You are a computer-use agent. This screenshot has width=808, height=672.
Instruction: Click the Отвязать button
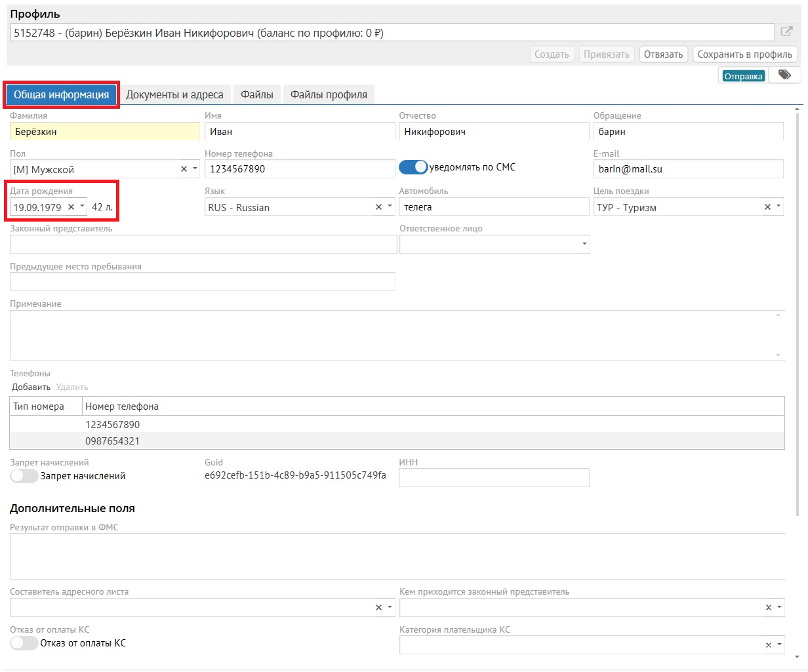(663, 54)
